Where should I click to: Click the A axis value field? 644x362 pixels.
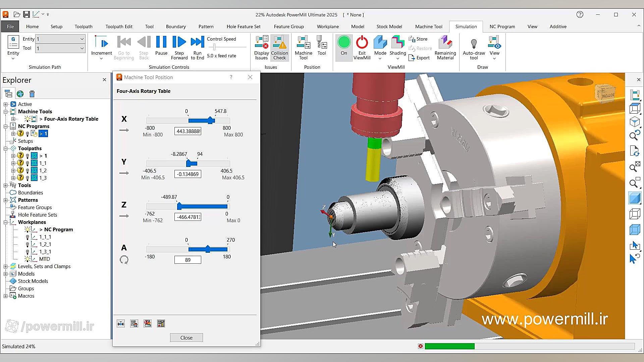coord(188,260)
